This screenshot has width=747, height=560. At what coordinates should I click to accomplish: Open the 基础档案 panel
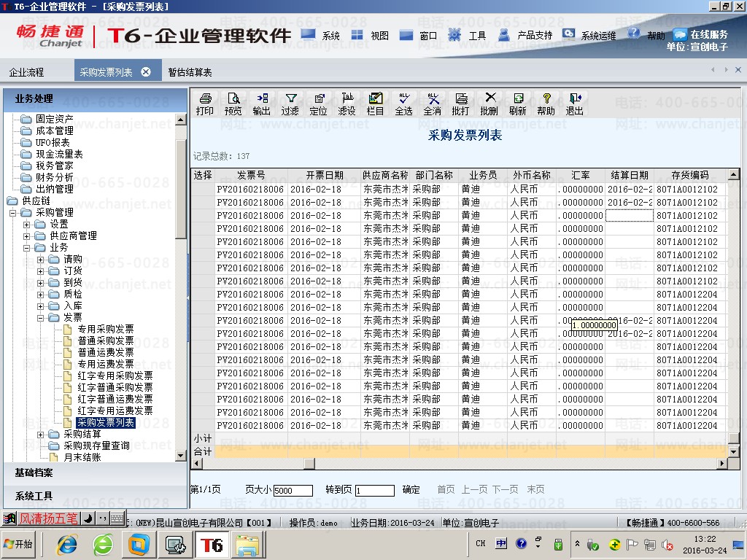96,472
